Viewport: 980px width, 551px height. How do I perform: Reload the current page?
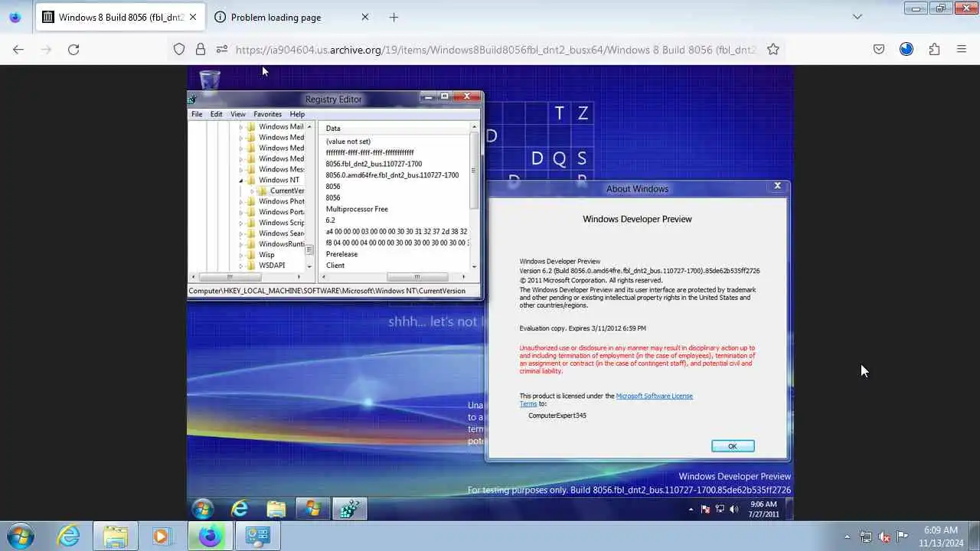pos(73,49)
